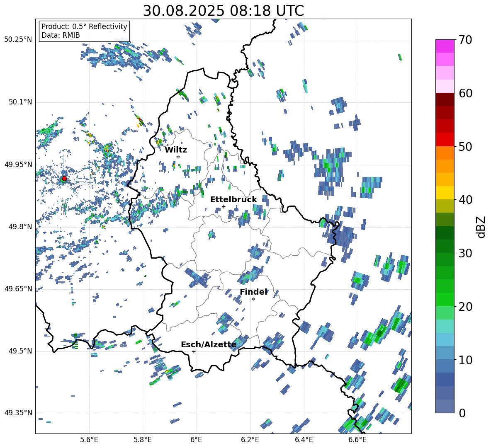This screenshot has width=491, height=448.
Task: Click the Findel city label
Action: (x=253, y=292)
